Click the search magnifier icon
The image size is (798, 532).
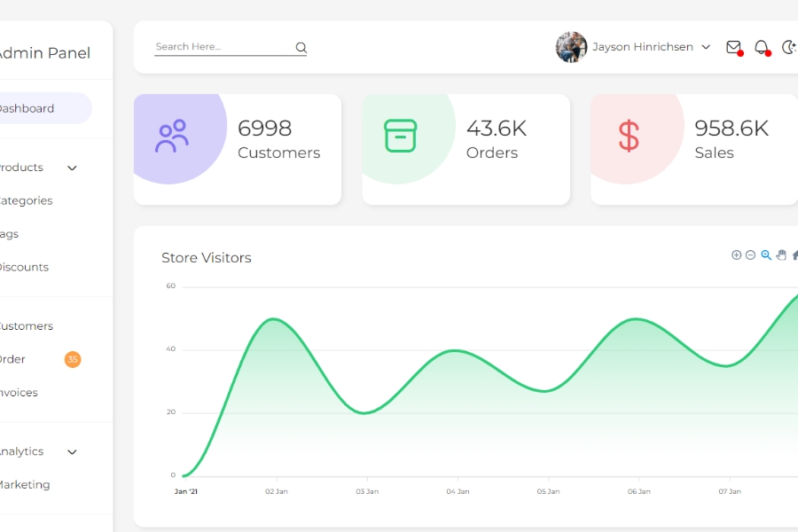[301, 48]
